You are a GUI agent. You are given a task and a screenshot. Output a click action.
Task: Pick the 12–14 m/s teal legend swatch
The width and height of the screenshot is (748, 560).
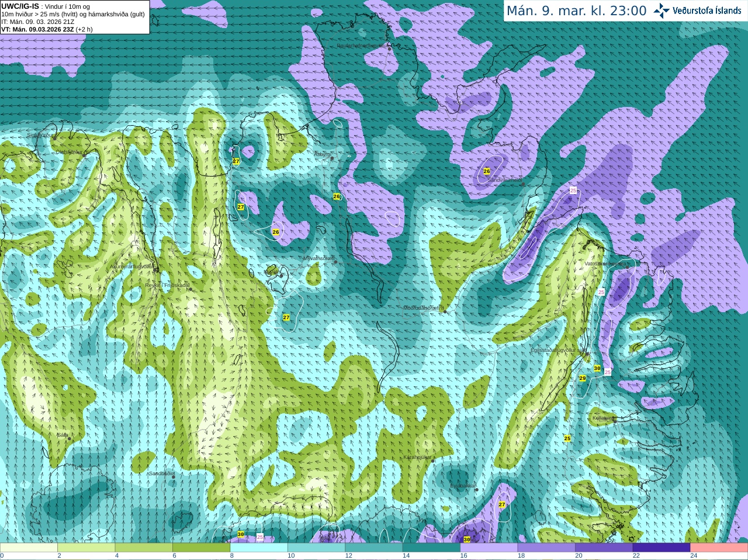pyautogui.click(x=374, y=548)
